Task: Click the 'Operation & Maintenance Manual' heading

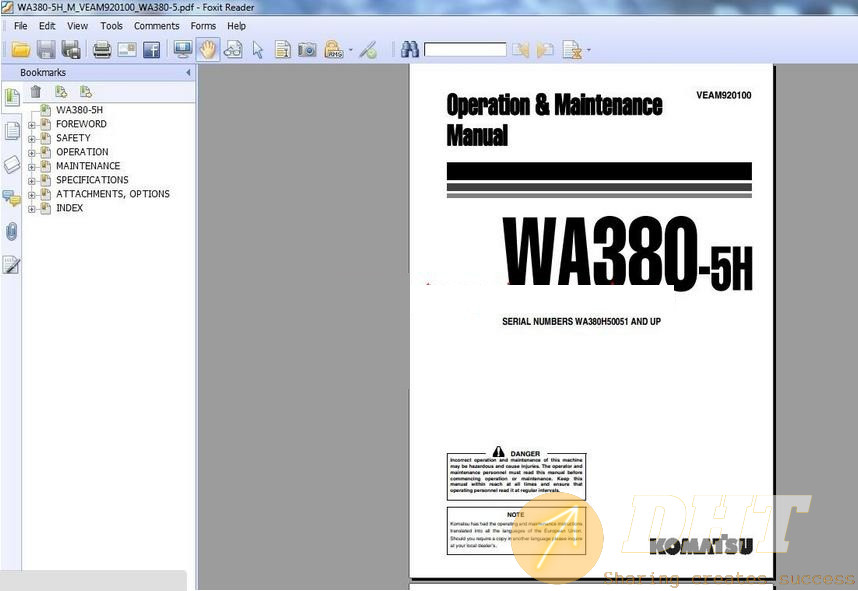Action: pyautogui.click(x=554, y=120)
